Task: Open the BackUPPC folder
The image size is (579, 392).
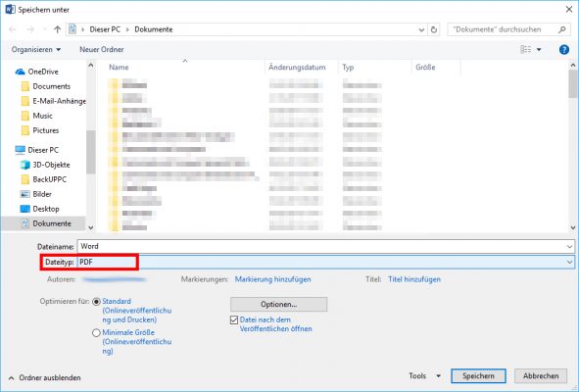Action: (x=44, y=179)
